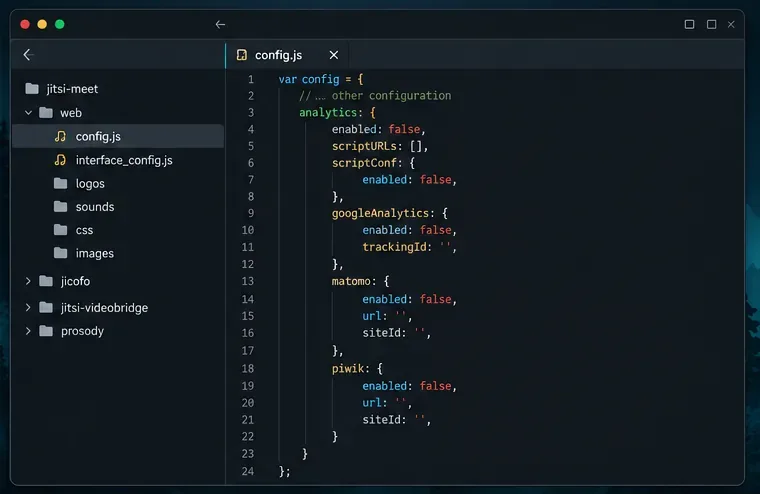Open the logos folder
The image size is (760, 494).
click(x=90, y=184)
